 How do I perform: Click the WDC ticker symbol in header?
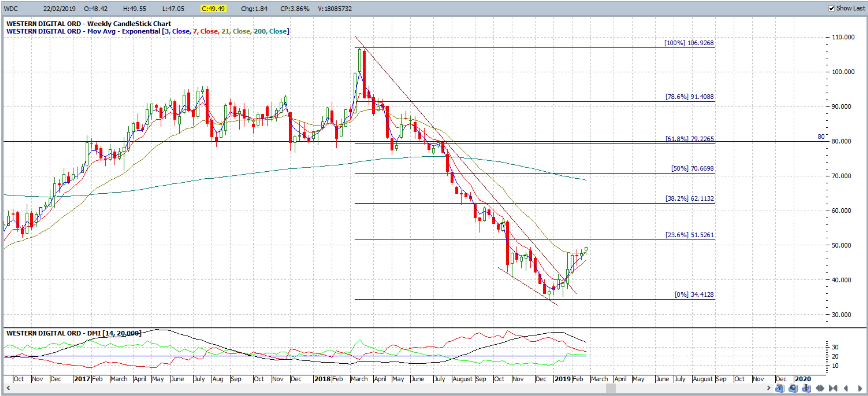[11, 9]
